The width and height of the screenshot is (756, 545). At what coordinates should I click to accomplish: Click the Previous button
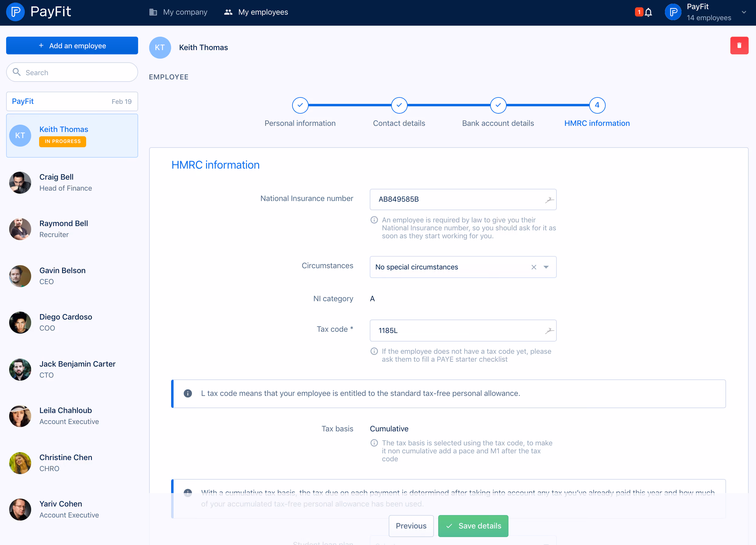[411, 526]
